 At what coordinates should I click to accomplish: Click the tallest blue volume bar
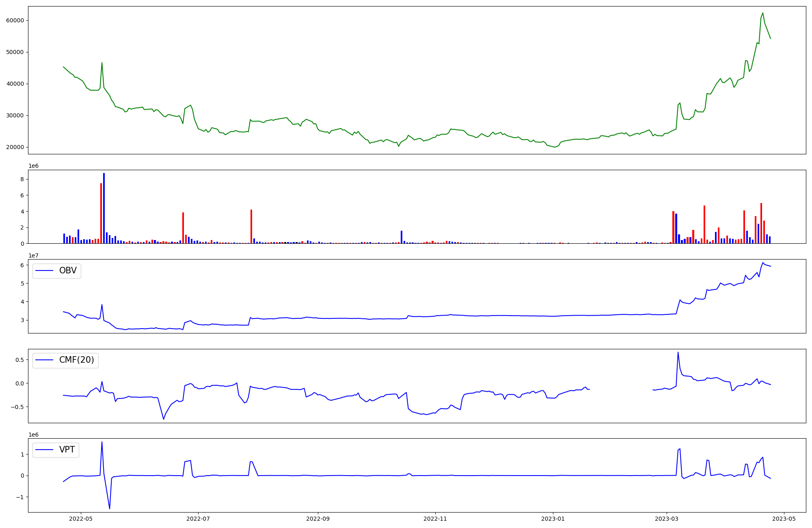[104, 208]
